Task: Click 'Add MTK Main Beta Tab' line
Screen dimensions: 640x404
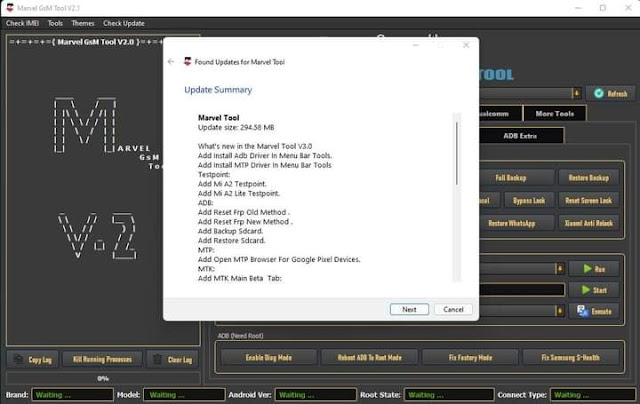Action: coord(240,278)
